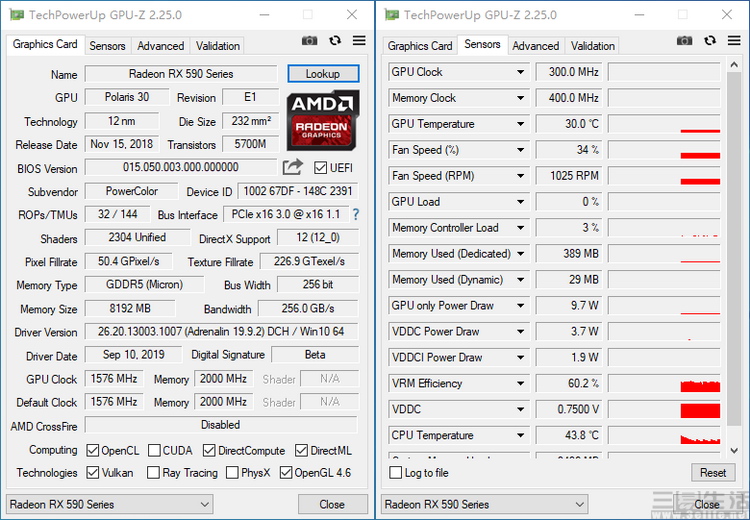Switch to Graphics Card tab in right window
750x520 pixels.
(419, 46)
